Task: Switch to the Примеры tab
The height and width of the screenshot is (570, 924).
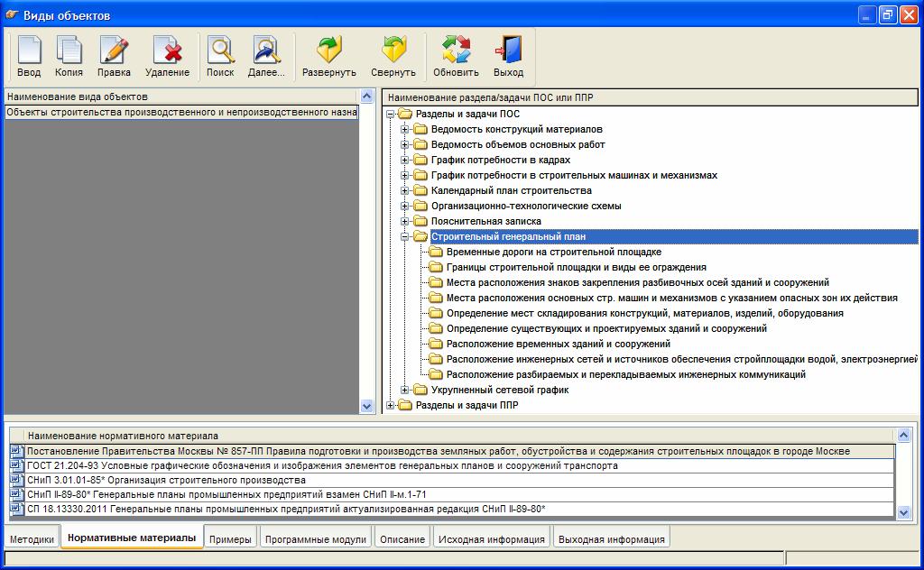Action: point(230,539)
